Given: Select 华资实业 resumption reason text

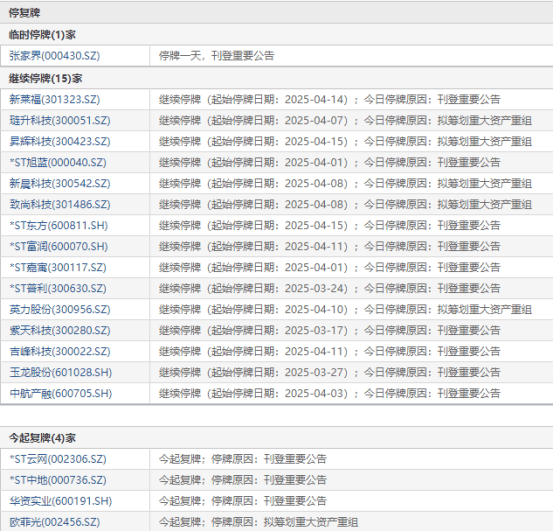Looking at the screenshot, I should 242,501.
